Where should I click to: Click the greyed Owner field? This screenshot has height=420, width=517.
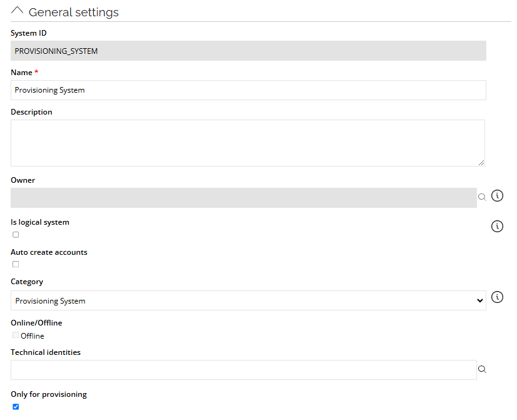click(x=243, y=198)
